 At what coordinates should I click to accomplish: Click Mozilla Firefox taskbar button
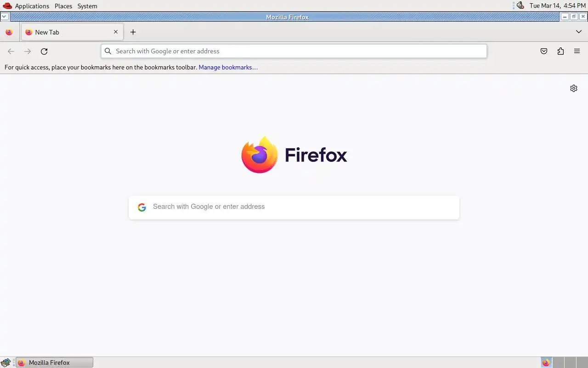pyautogui.click(x=55, y=362)
